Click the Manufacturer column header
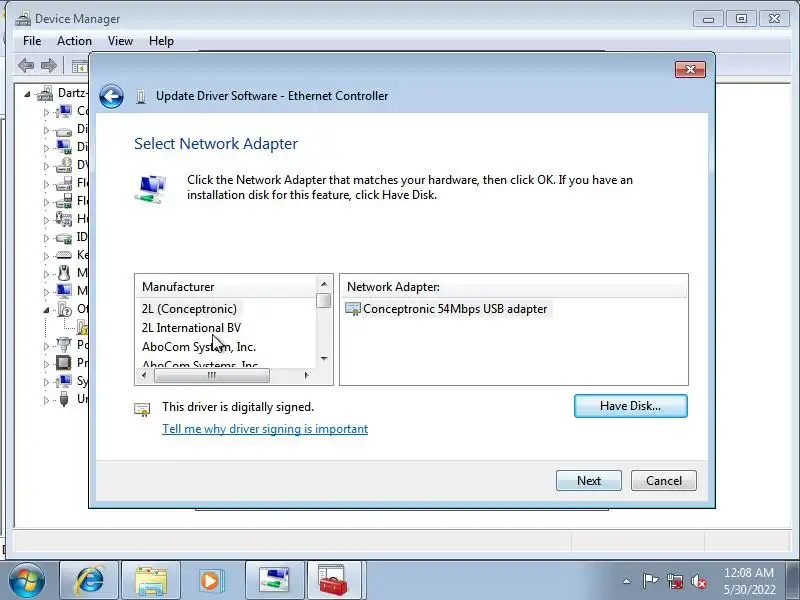 click(226, 287)
